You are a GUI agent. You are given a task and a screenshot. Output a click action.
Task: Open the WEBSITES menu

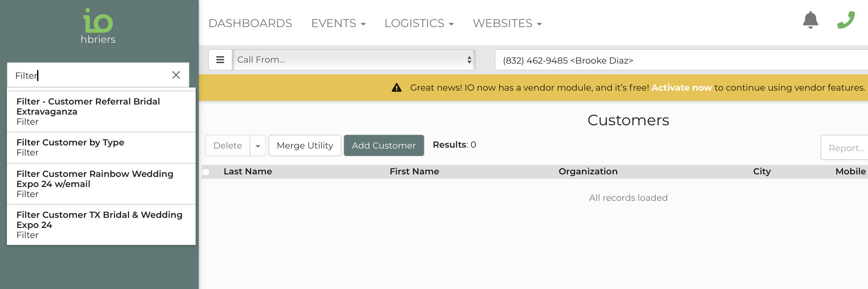click(x=507, y=23)
